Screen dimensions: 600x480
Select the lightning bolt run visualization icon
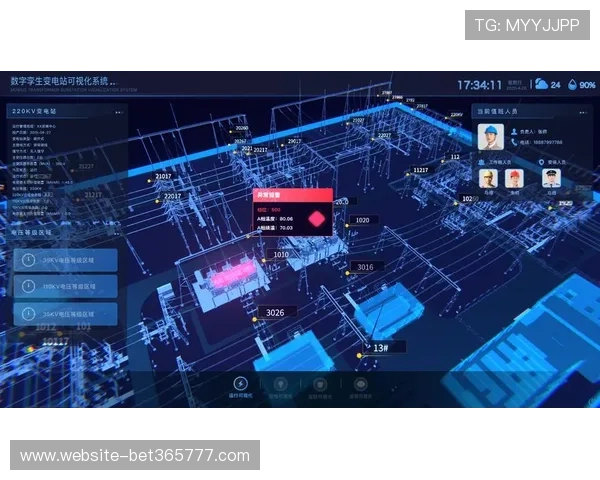click(x=241, y=383)
